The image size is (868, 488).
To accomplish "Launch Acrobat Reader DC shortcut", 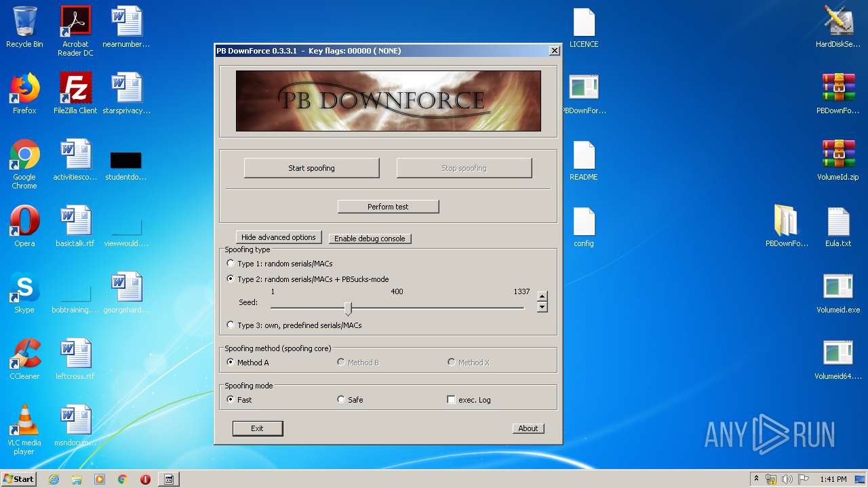I will click(x=75, y=30).
